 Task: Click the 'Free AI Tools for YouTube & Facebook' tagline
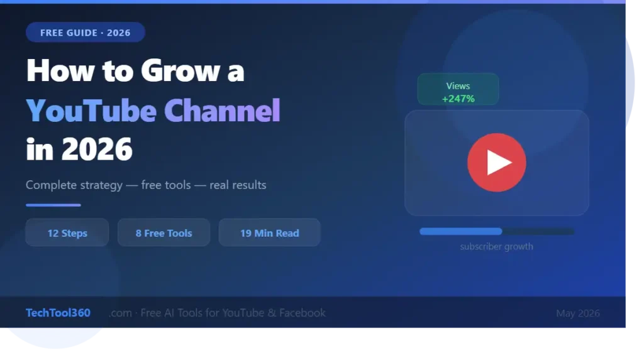point(233,313)
